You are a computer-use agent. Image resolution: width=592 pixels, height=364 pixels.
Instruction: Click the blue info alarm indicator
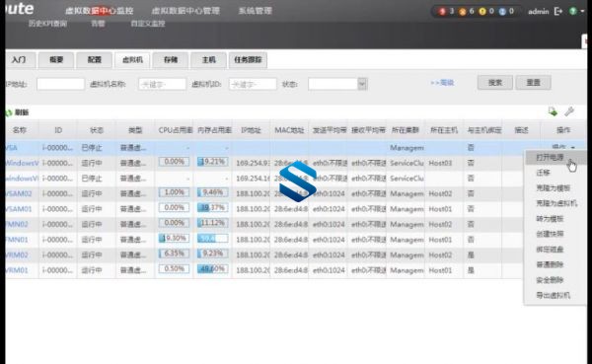coord(502,11)
